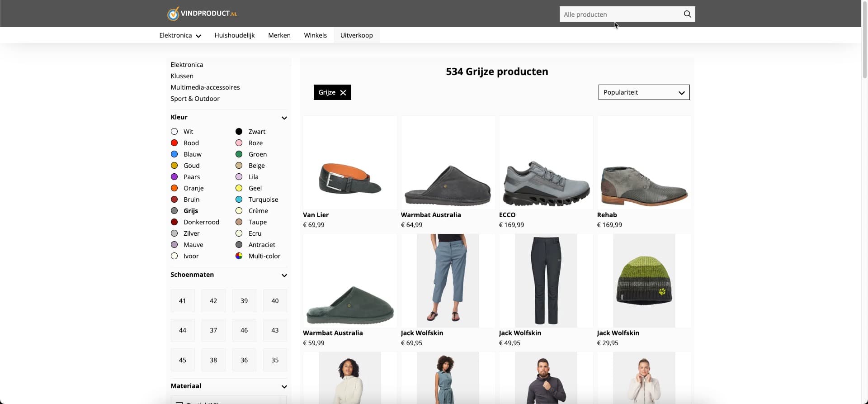Screen dimensions: 868x404
Task: Open the Winkels menu item
Action: tap(315, 35)
